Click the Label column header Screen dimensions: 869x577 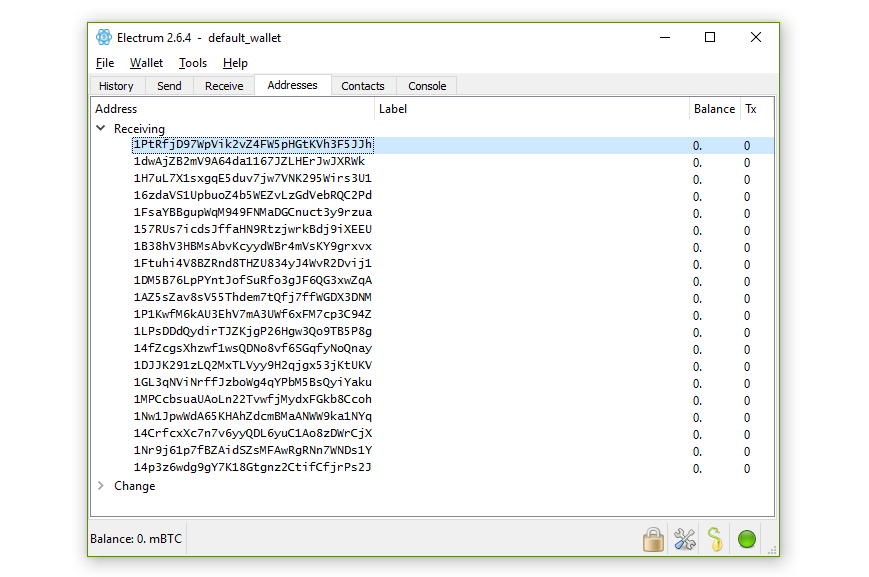(x=531, y=109)
